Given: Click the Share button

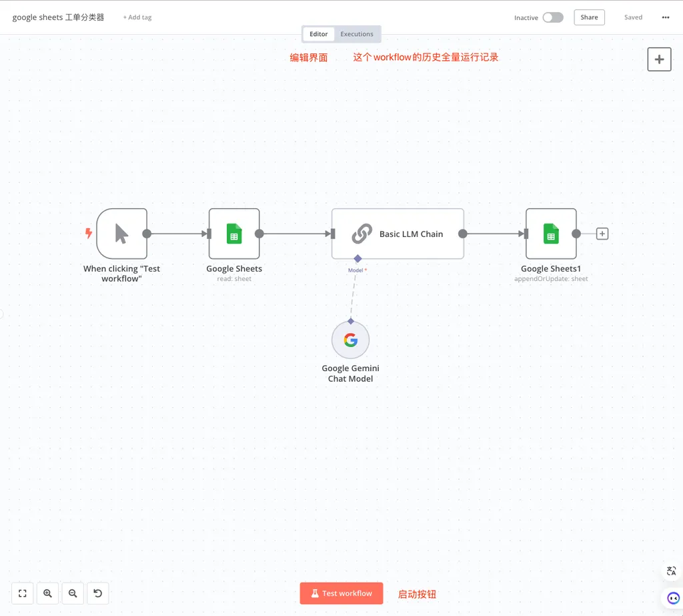Looking at the screenshot, I should tap(589, 17).
